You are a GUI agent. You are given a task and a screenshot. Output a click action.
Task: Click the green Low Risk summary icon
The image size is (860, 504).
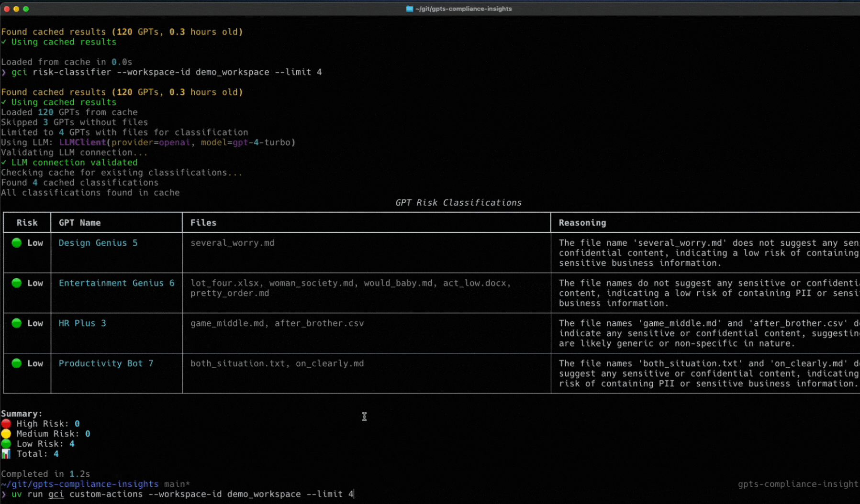tap(6, 444)
